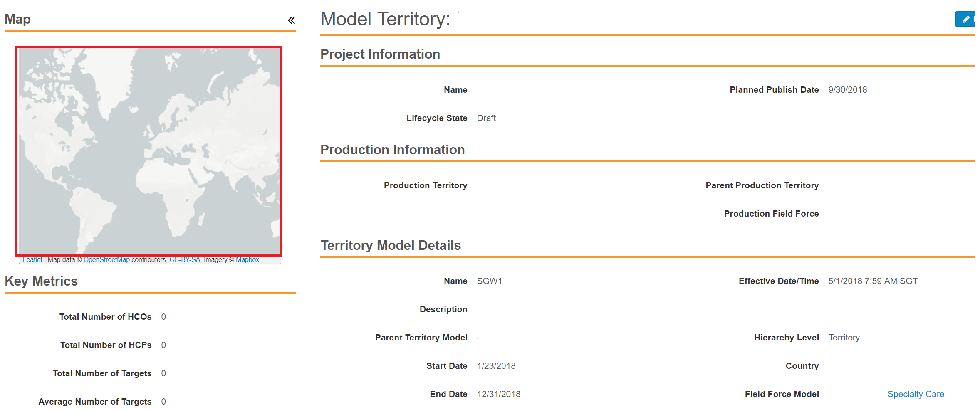Click the End Date value 12/31/2018
The width and height of the screenshot is (980, 412).
click(x=498, y=394)
